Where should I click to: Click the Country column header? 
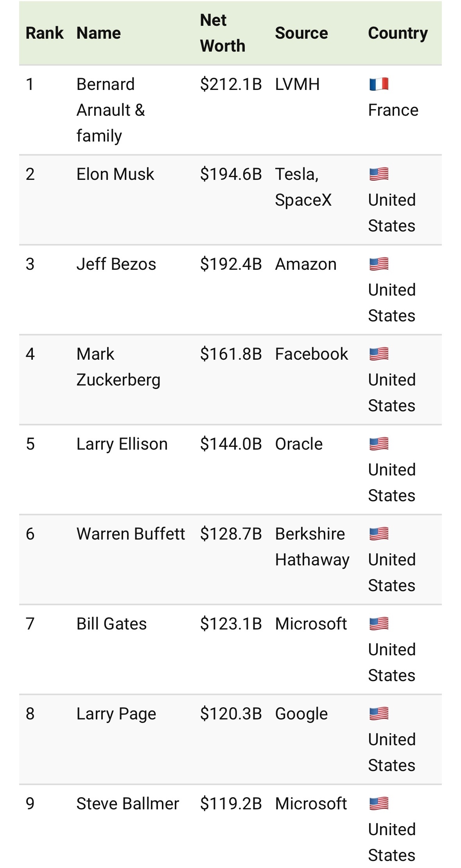tap(398, 34)
